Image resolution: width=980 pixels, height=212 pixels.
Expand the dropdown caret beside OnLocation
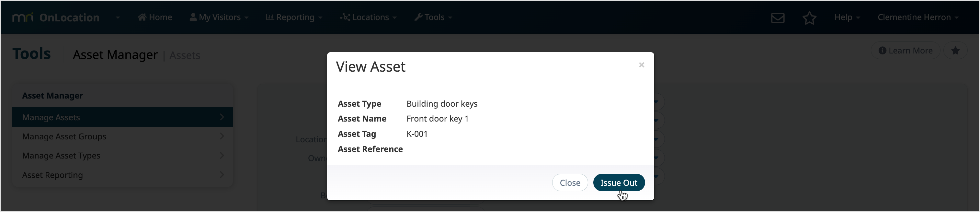118,18
